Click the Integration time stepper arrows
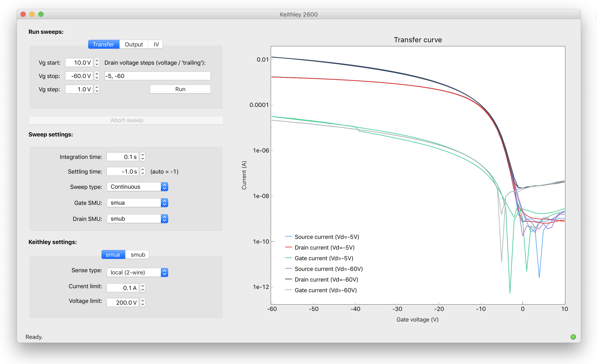 [x=142, y=157]
